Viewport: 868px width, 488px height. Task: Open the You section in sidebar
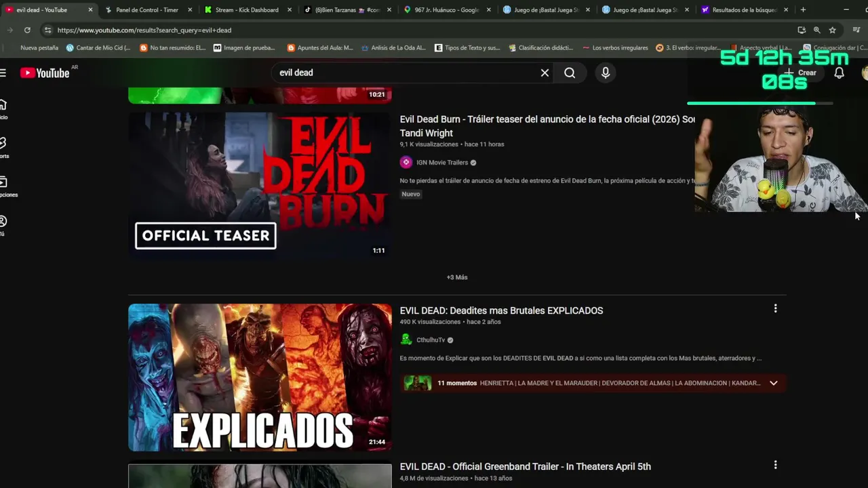pos(3,225)
